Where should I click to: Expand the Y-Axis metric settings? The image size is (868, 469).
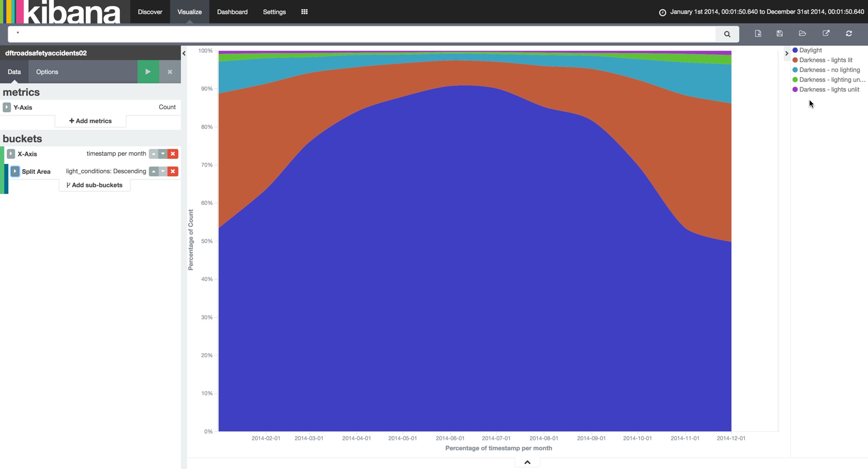pyautogui.click(x=7, y=108)
